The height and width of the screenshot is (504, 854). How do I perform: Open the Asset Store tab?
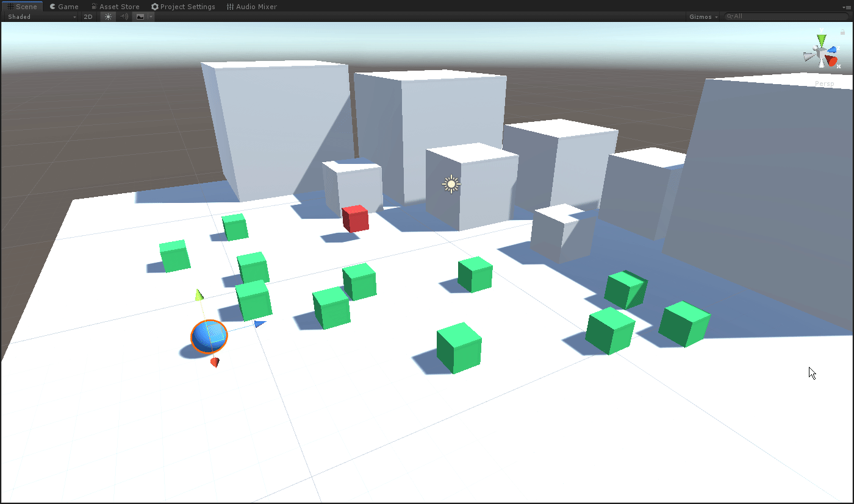pyautogui.click(x=115, y=6)
